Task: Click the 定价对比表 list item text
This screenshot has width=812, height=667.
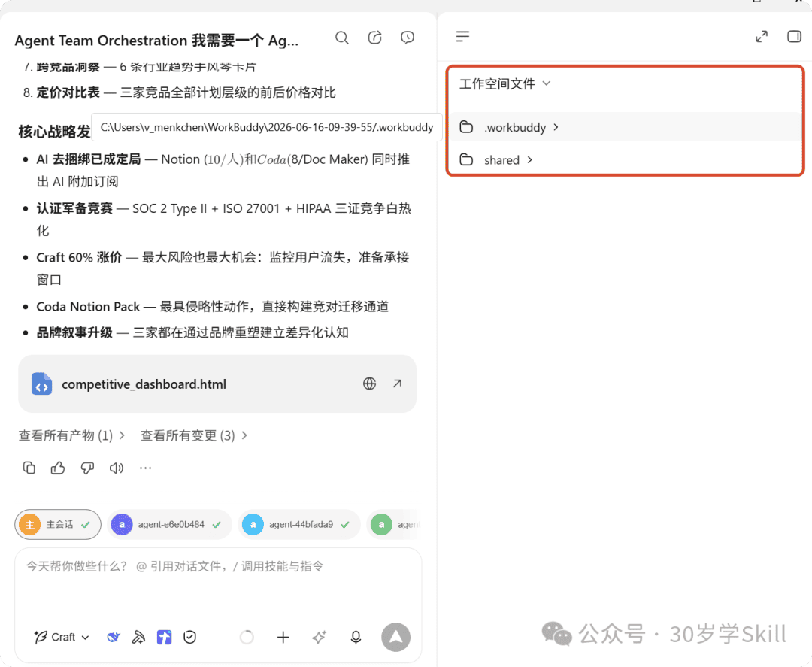Action: point(68,92)
